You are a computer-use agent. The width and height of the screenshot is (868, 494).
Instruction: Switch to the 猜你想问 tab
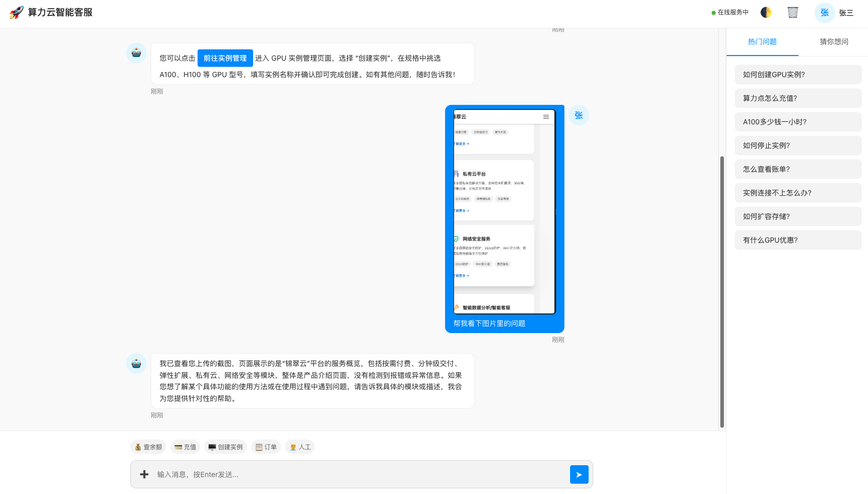834,42
